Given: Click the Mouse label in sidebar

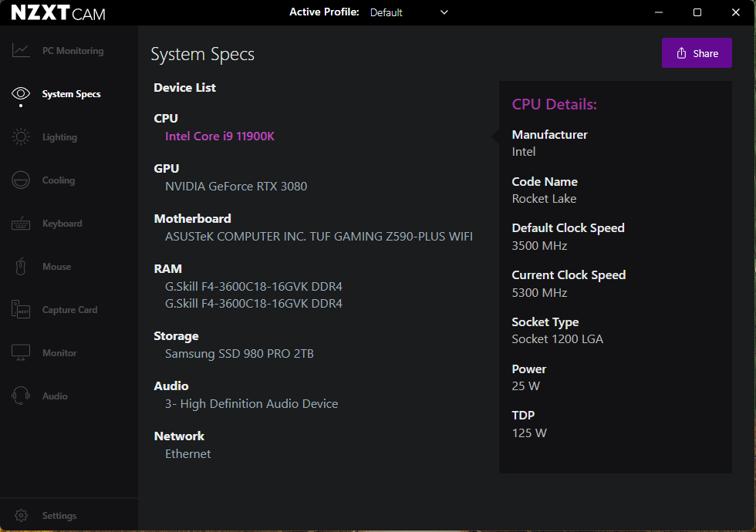Looking at the screenshot, I should tap(56, 267).
